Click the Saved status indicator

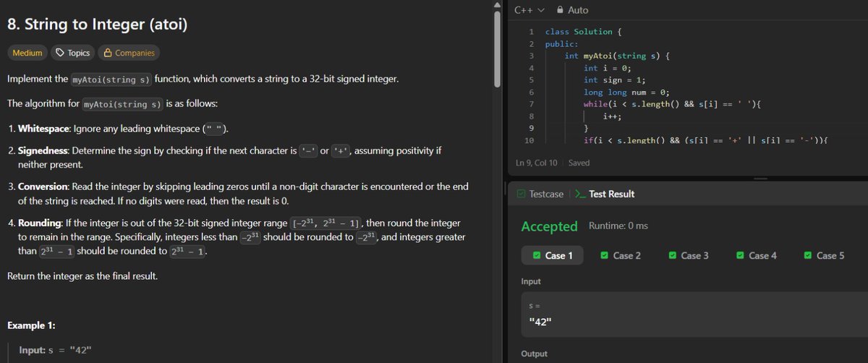coord(579,163)
